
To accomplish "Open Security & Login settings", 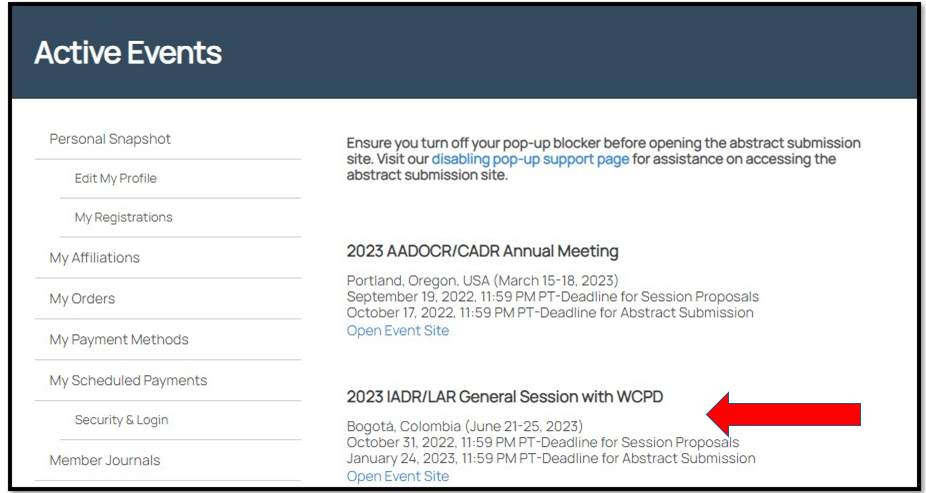I will point(122,420).
